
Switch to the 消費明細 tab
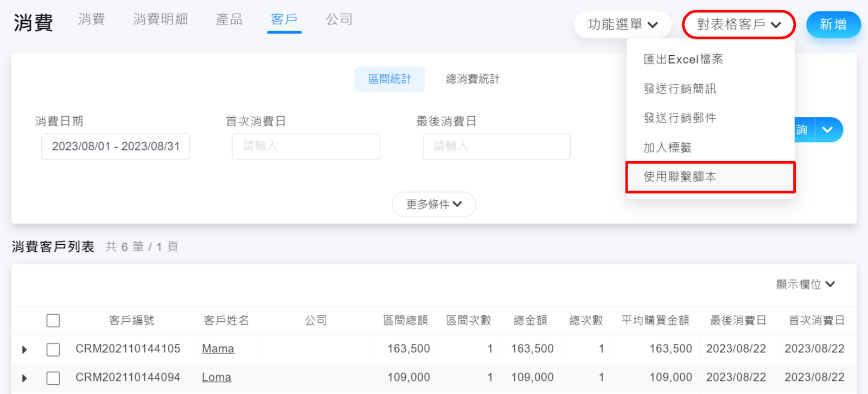(x=161, y=20)
